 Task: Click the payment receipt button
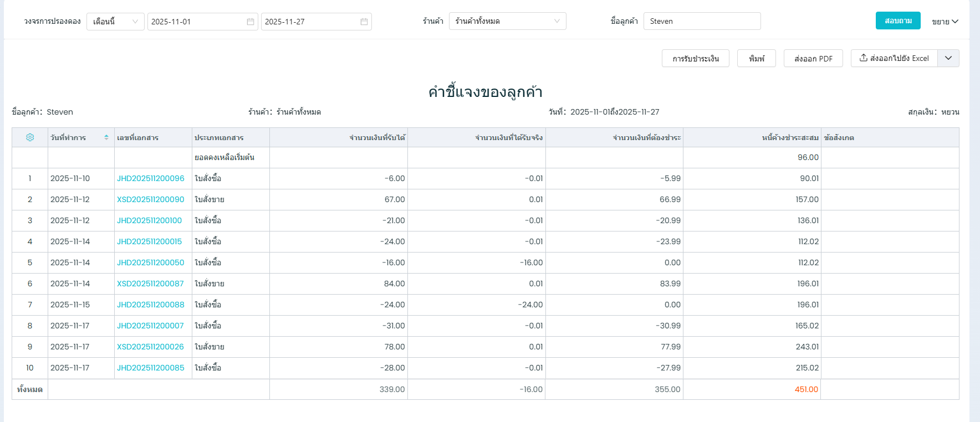[695, 58]
